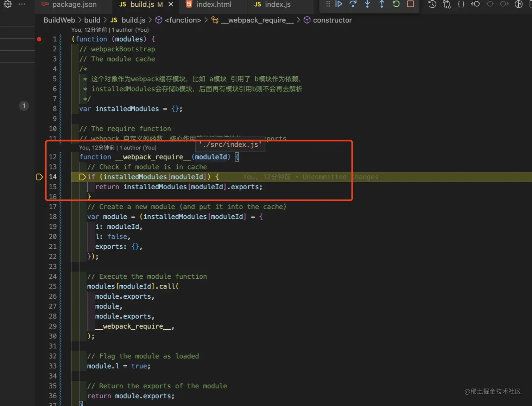Click line number 8 in gutter

coord(55,109)
